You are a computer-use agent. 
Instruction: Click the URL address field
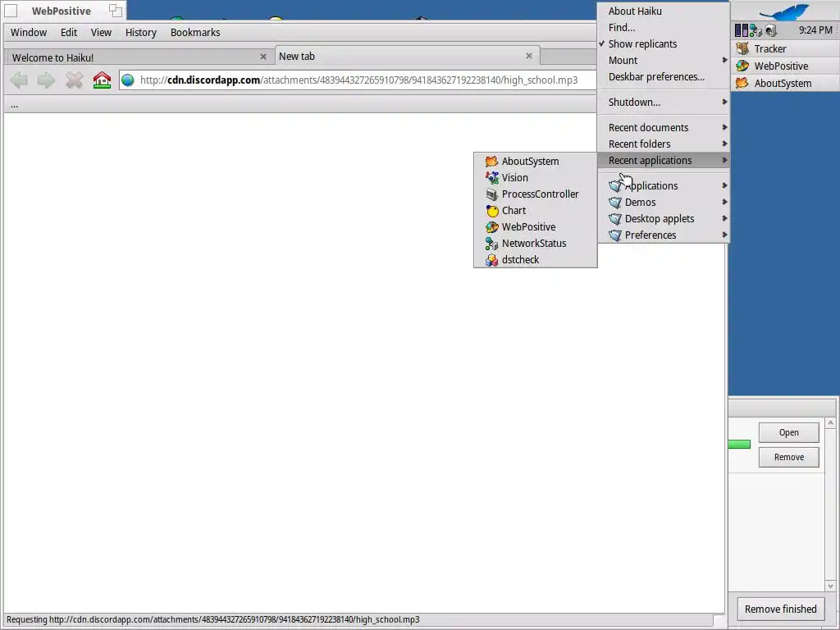[x=358, y=80]
